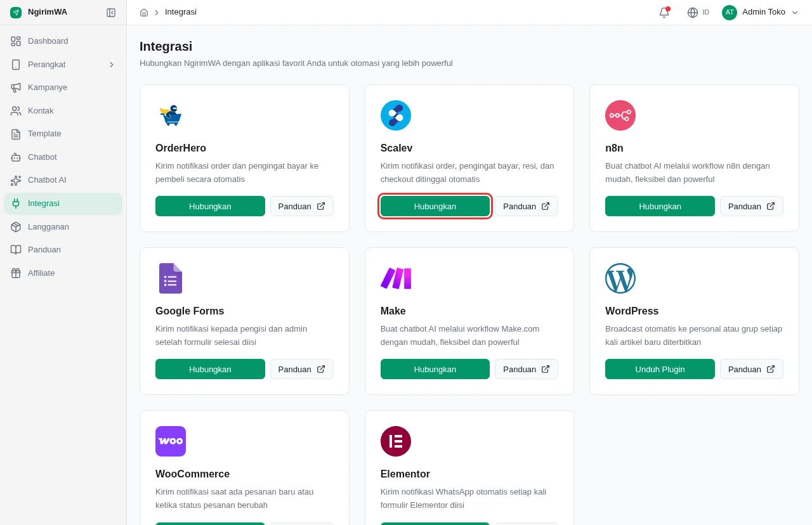Expand the Perangkat submenu chevron
Screen dimensions: 812x525
[112, 65]
